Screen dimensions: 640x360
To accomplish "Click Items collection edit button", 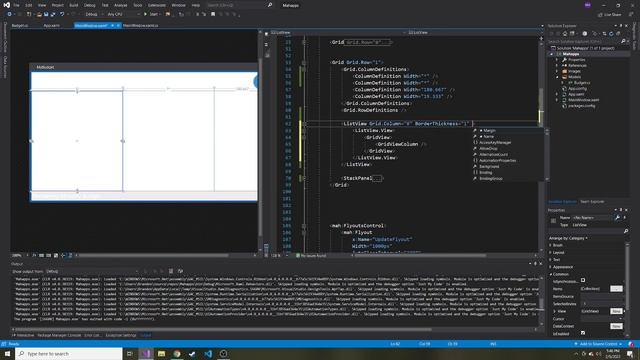I will (x=616, y=289).
